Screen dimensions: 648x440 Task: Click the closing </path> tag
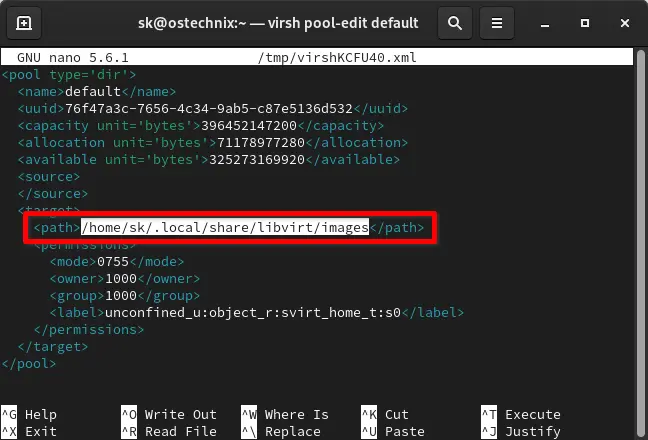tap(397, 227)
